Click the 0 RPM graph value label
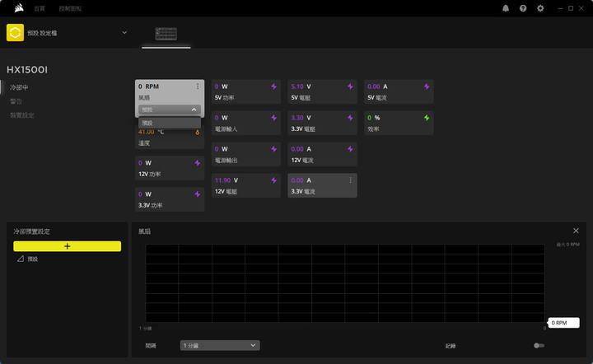 [x=563, y=323]
